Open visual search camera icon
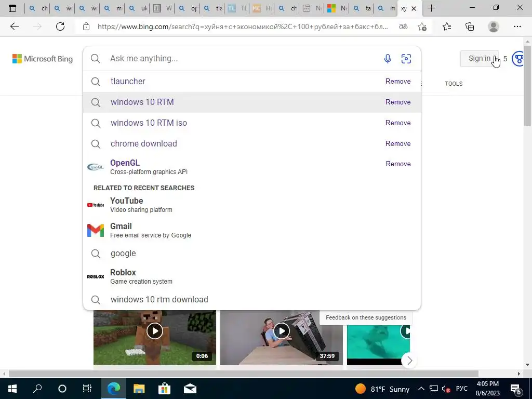 pyautogui.click(x=406, y=59)
